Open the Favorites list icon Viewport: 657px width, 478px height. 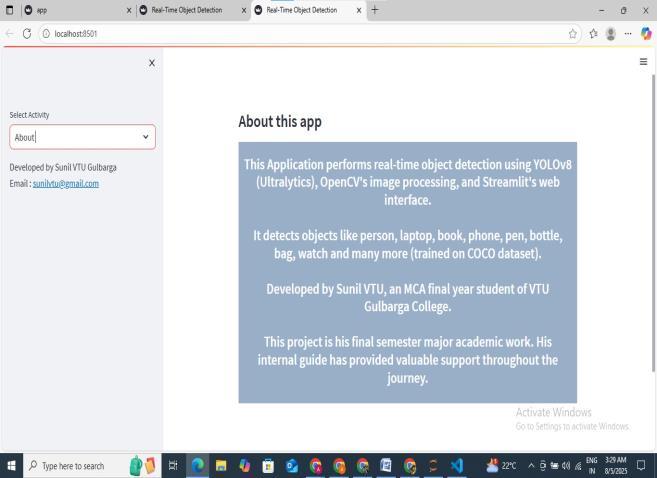tap(593, 34)
